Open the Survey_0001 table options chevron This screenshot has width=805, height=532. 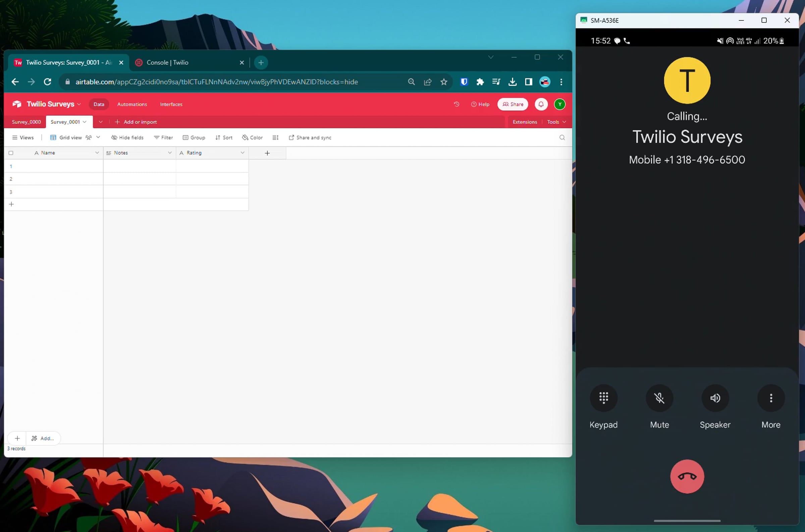(x=85, y=122)
